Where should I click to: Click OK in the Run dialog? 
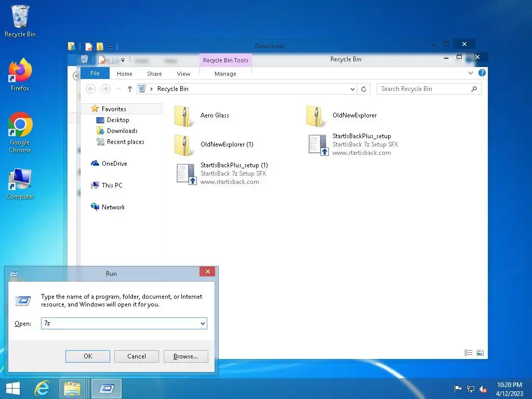click(87, 356)
